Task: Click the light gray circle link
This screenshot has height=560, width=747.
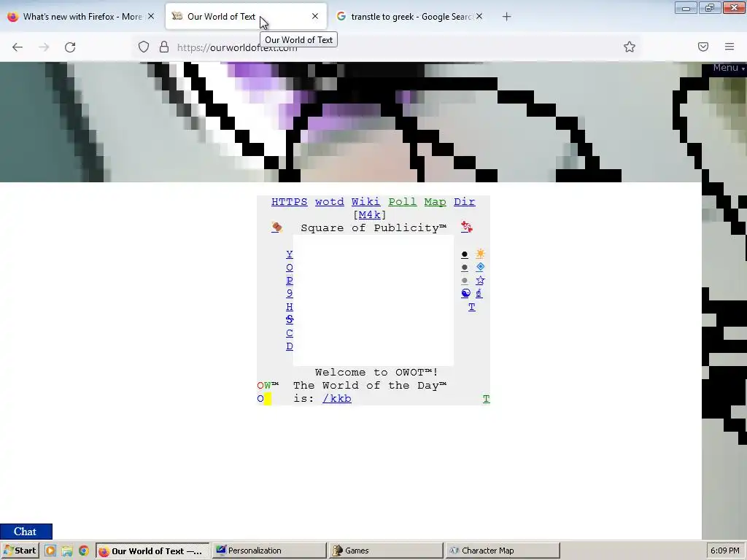Action: pyautogui.click(x=465, y=281)
